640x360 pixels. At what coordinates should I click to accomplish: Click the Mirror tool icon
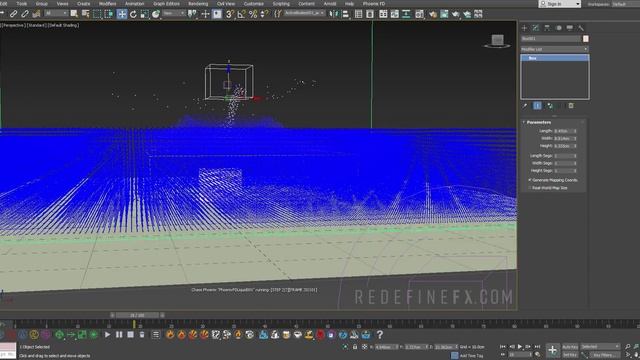(x=334, y=14)
